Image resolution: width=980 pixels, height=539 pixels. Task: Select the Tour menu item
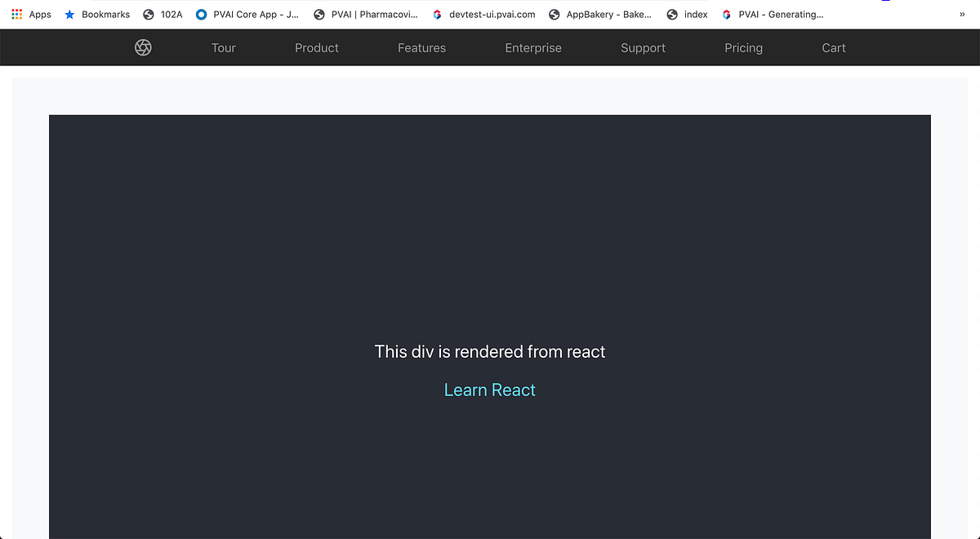223,47
